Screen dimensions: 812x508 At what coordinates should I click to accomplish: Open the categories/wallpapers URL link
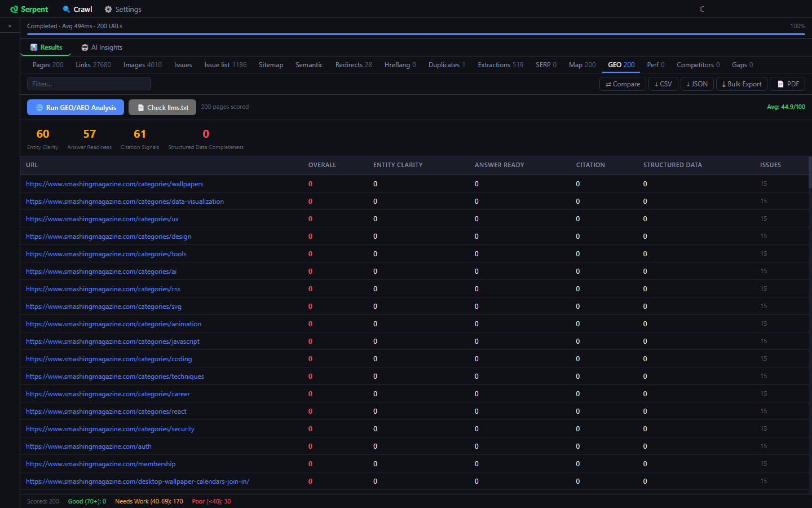click(x=114, y=184)
